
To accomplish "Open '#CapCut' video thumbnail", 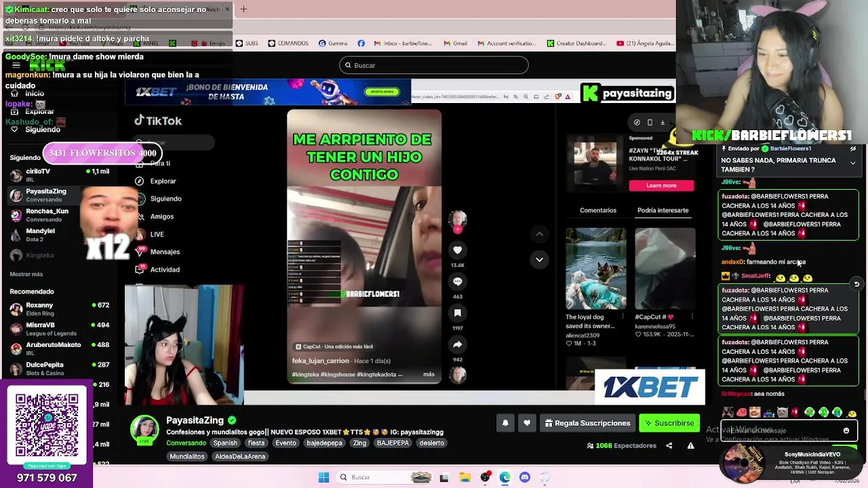I will (665, 268).
